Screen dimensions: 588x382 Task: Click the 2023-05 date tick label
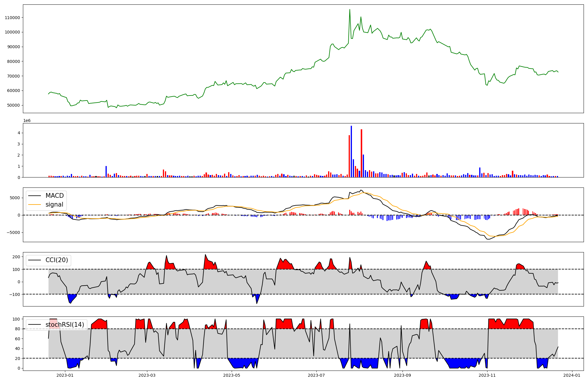(232, 375)
